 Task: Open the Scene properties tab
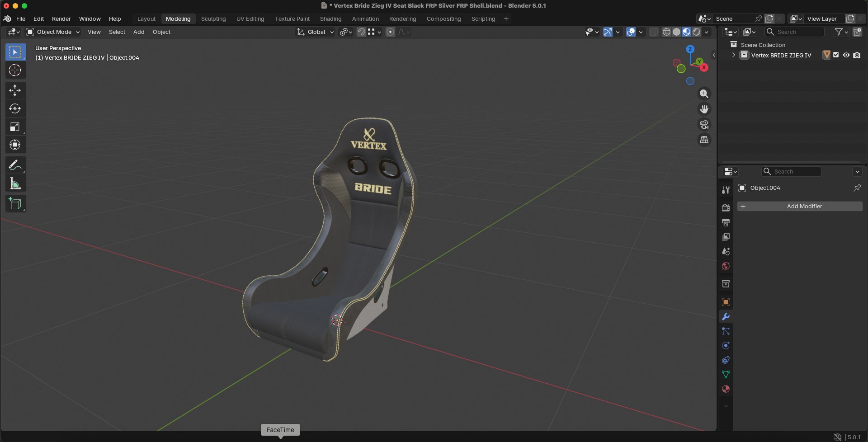coord(726,251)
